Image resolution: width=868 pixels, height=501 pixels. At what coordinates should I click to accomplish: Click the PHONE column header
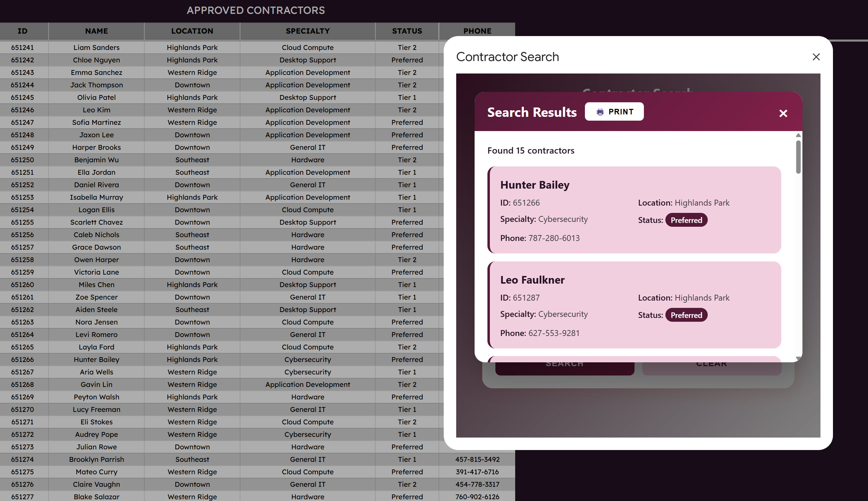(x=477, y=31)
